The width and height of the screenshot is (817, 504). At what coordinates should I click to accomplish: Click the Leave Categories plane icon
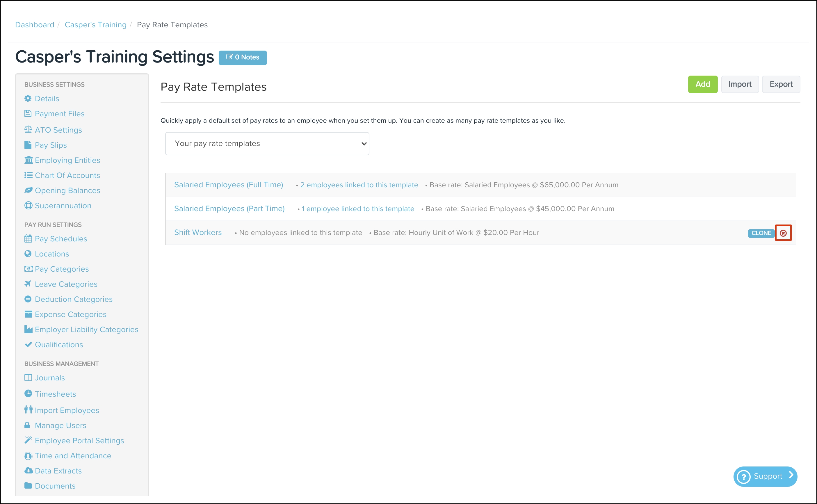click(28, 284)
